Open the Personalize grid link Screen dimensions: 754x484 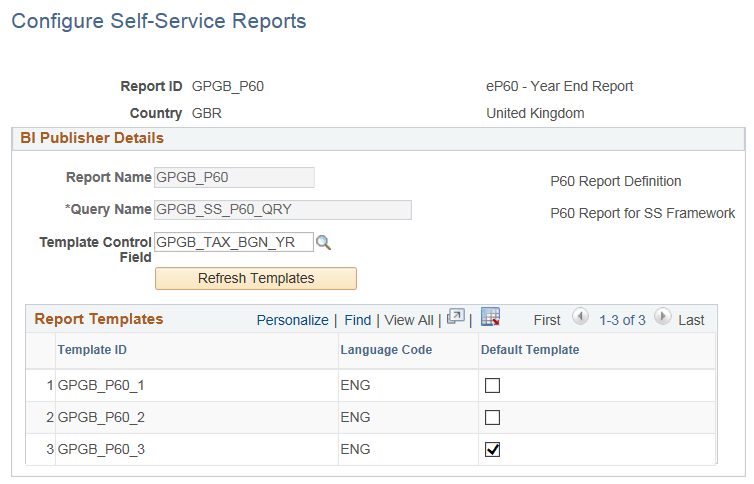pos(292,320)
